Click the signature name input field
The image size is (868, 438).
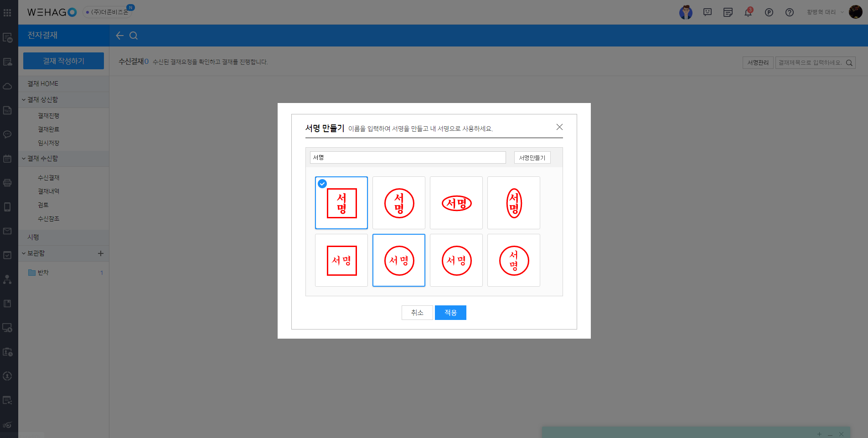408,158
